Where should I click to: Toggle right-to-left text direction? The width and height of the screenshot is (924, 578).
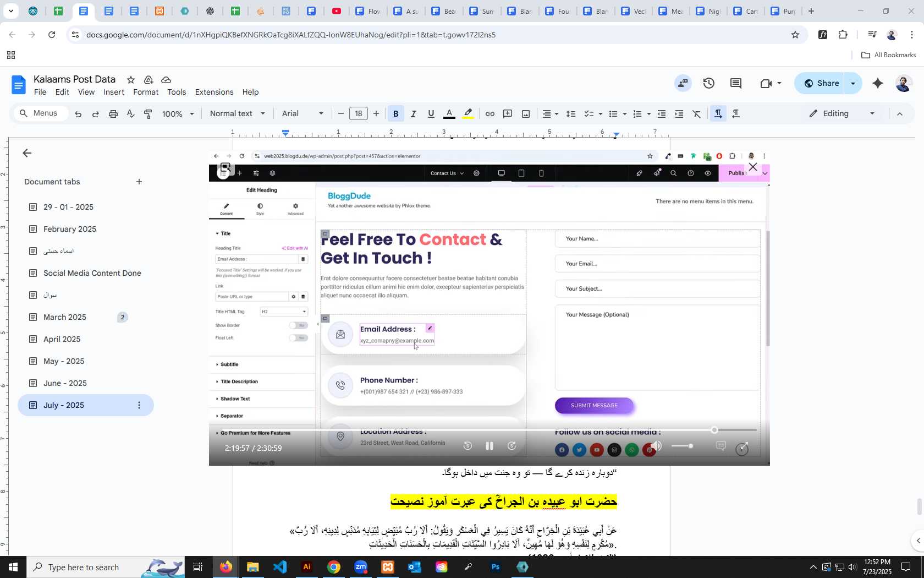pyautogui.click(x=736, y=114)
